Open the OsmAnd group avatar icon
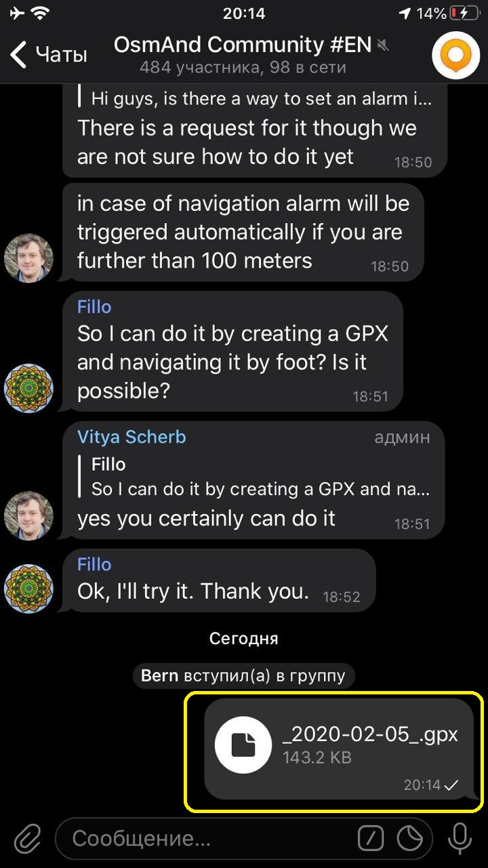The image size is (488, 868). pyautogui.click(x=455, y=56)
